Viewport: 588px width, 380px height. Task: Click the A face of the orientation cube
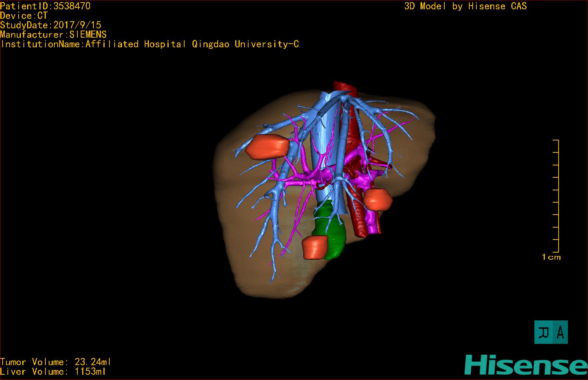(560, 332)
